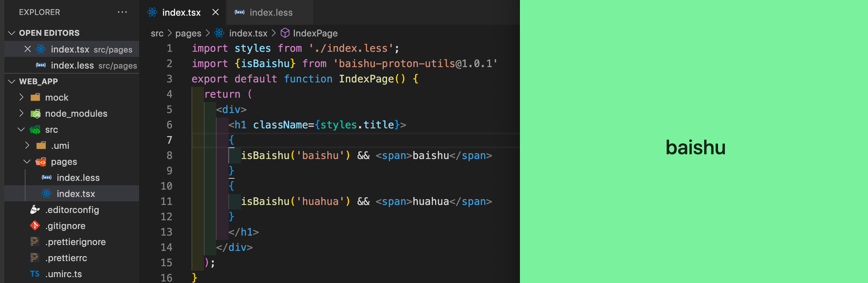Click 'baishu-proton-utils@1.0.1' import string
Screen dimensions: 868x283
[x=415, y=63]
